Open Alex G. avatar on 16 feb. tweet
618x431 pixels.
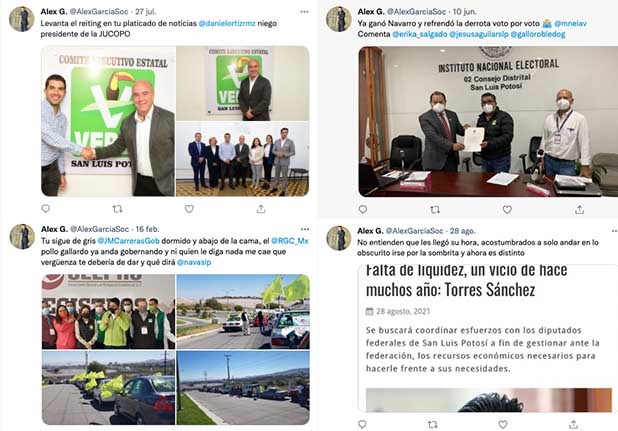(x=22, y=236)
